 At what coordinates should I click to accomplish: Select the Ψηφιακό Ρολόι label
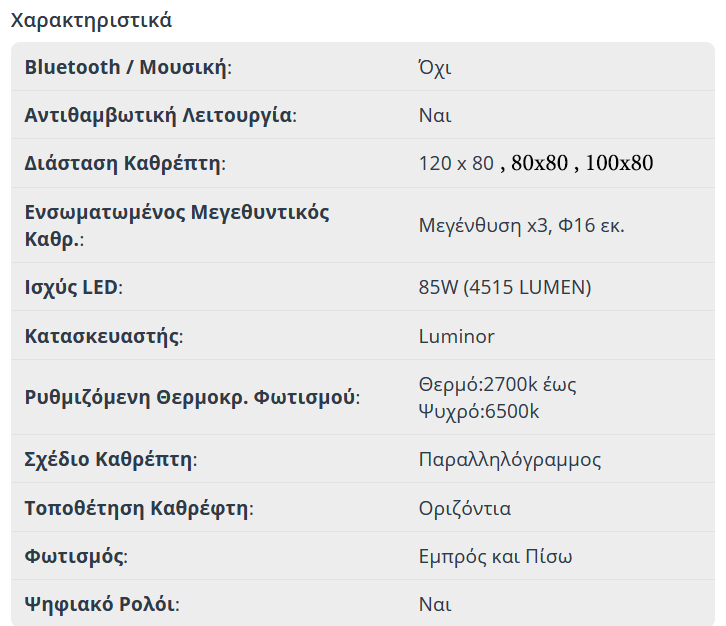tap(101, 605)
